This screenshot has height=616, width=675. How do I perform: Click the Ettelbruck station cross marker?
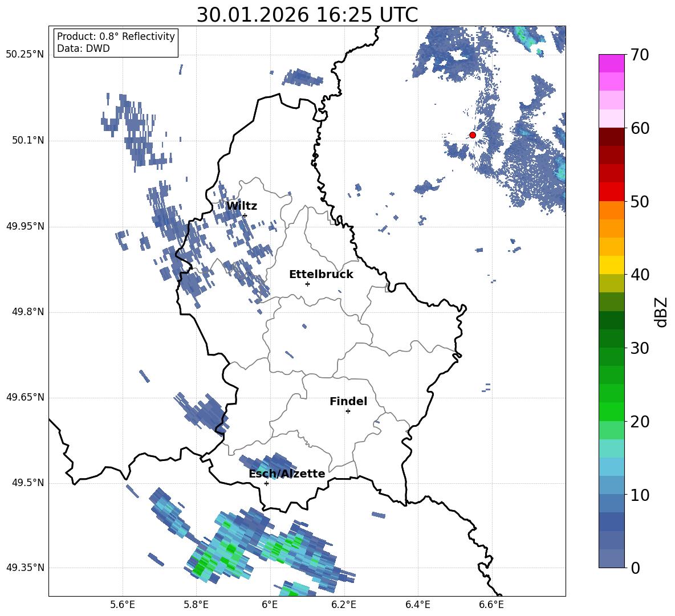(307, 284)
